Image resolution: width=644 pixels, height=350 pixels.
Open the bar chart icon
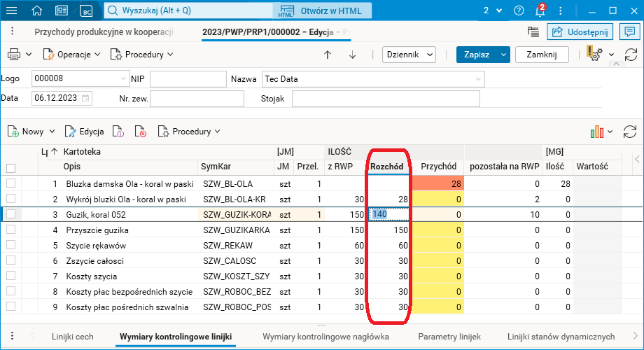click(x=597, y=132)
